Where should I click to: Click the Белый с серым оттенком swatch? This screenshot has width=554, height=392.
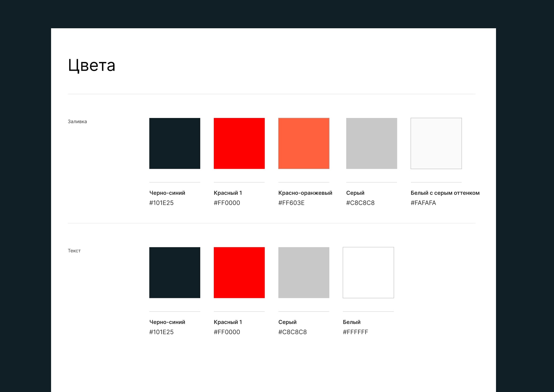[436, 143]
